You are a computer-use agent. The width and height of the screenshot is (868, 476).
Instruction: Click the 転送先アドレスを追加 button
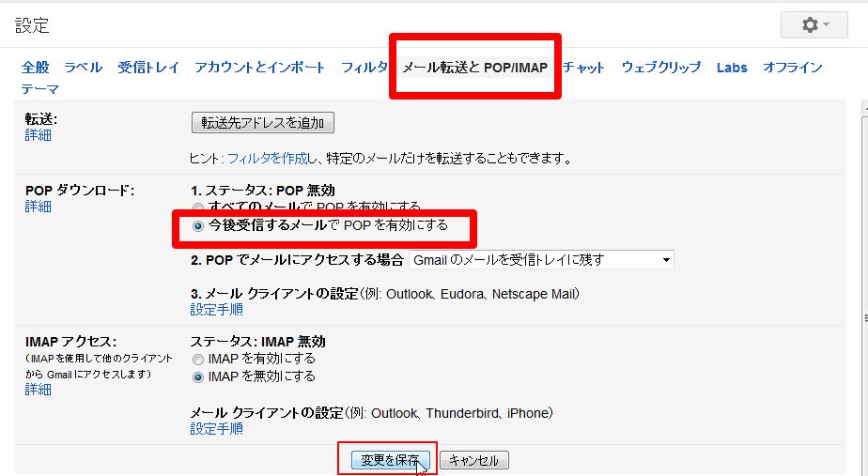click(263, 123)
